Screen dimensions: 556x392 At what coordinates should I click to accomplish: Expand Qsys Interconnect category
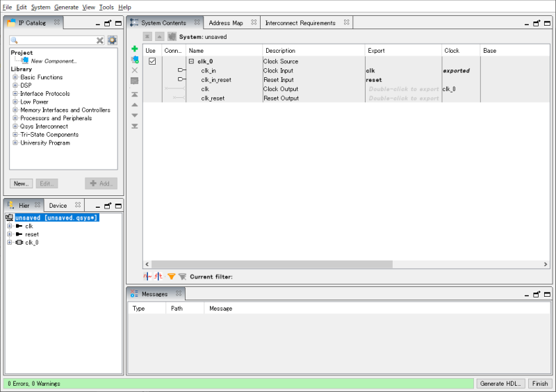pos(15,126)
